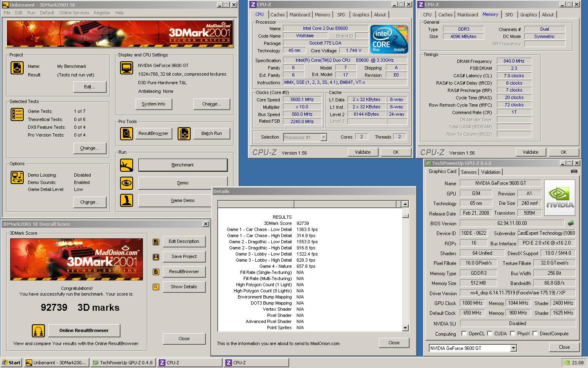Click Change... under Selected Tests
Viewport: 588px width, 368px height.
[x=89, y=148]
